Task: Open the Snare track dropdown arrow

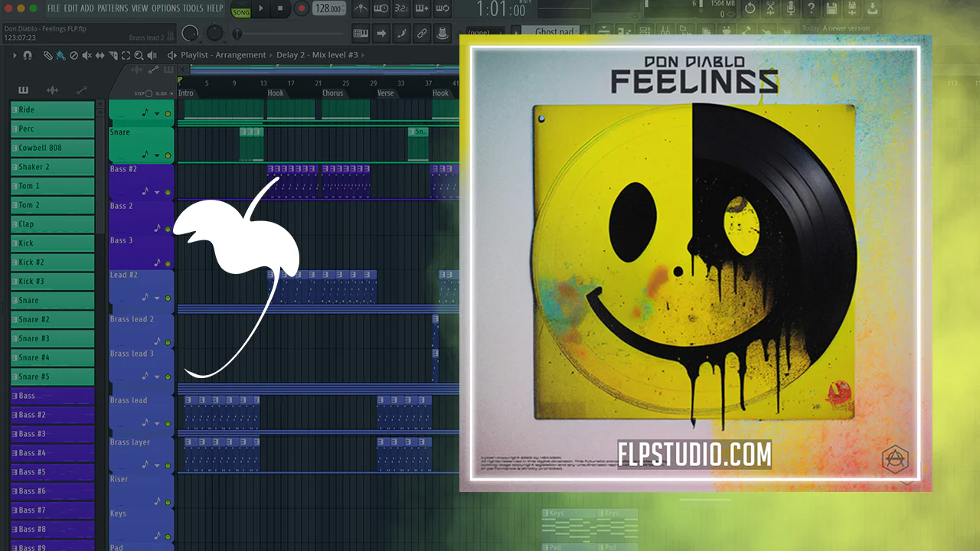Action: 157,155
